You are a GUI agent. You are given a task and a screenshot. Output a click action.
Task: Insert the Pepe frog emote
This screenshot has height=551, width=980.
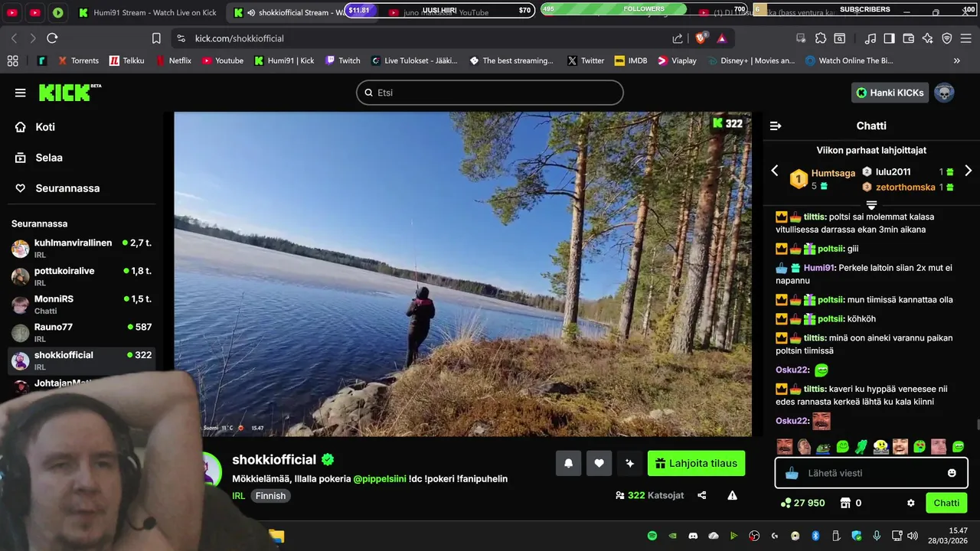[x=823, y=447]
